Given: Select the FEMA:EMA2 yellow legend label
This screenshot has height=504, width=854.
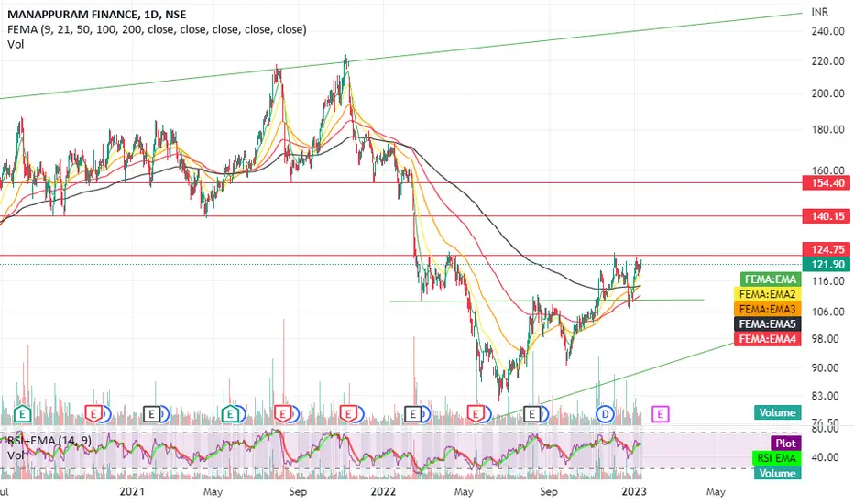Looking at the screenshot, I should 767,294.
